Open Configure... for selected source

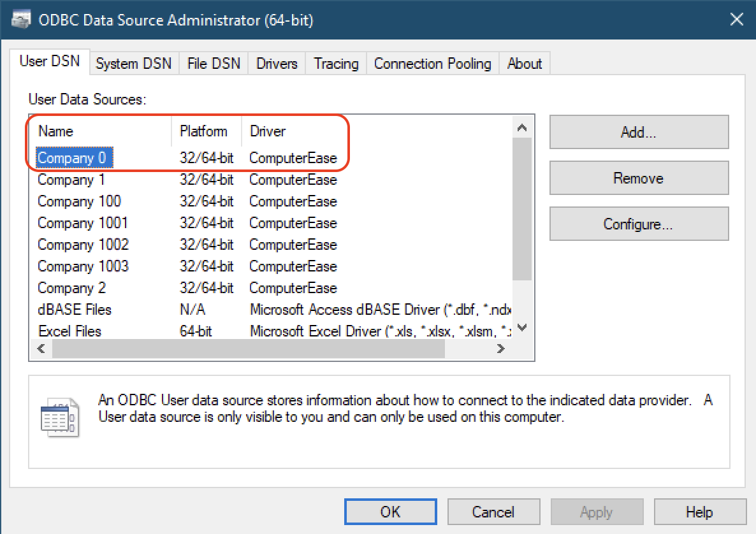coord(638,224)
